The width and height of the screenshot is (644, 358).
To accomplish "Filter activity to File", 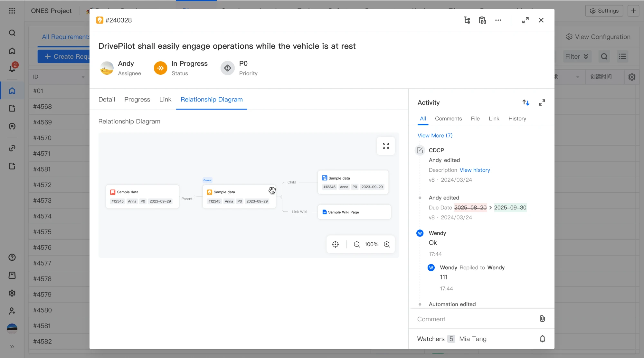I will (475, 119).
